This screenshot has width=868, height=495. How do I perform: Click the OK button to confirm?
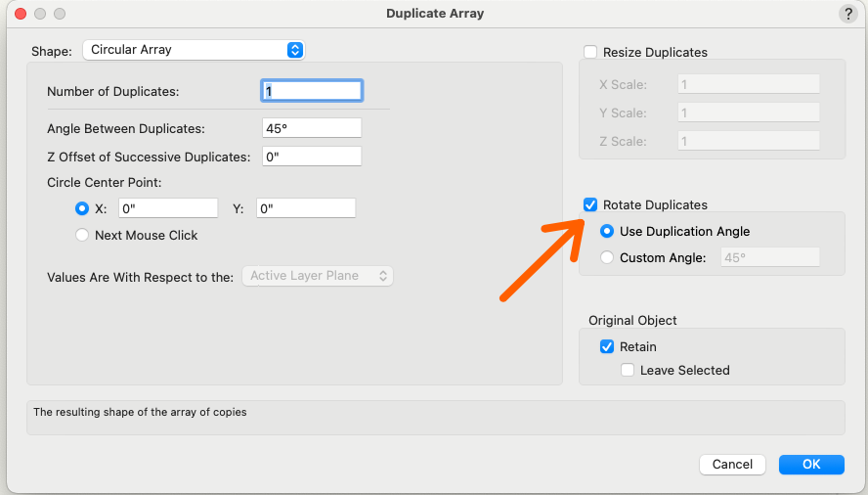point(811,464)
